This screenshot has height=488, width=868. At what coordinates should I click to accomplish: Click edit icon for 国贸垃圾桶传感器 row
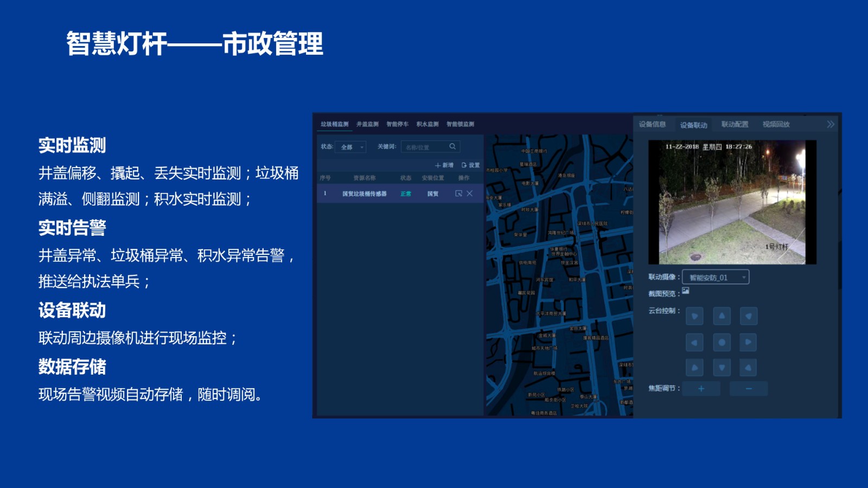[458, 194]
